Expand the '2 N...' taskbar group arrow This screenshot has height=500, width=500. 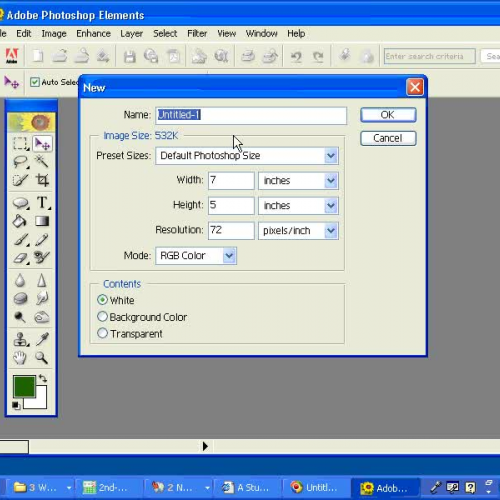tap(207, 488)
